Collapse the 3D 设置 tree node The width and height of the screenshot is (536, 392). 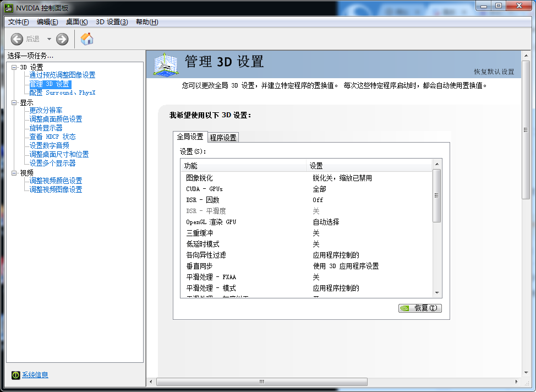(x=14, y=67)
